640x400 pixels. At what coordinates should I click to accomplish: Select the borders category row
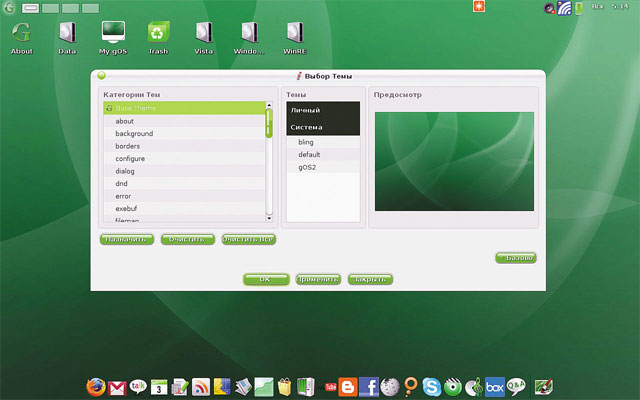(184, 146)
